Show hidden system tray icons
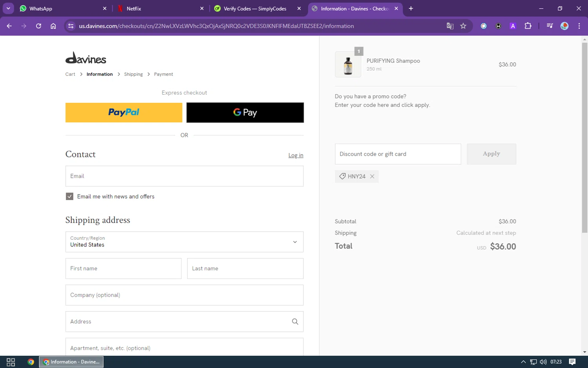Viewport: 588px width, 368px height. tap(523, 362)
